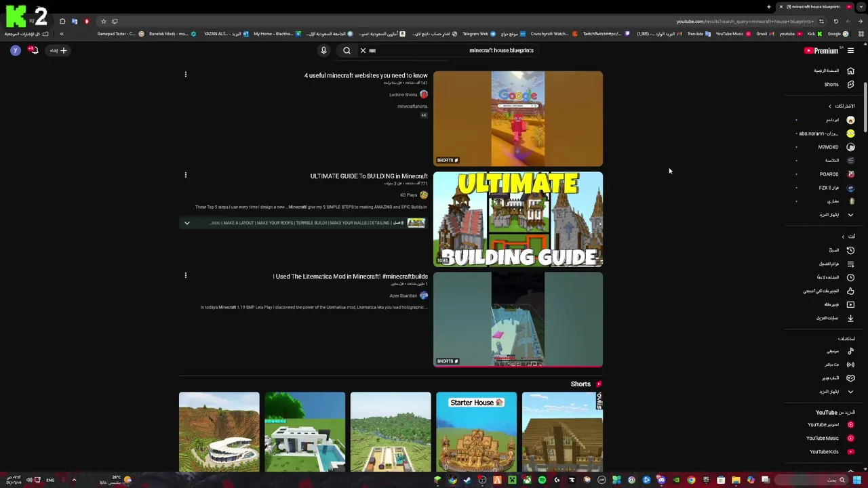Open Liked videos thumbs-up icon
This screenshot has width=868, height=488.
tap(850, 291)
